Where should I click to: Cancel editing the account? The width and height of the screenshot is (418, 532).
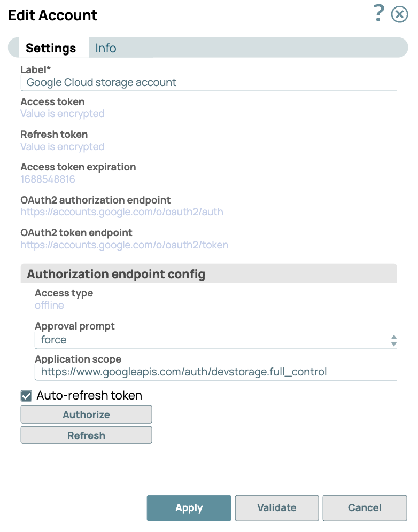coord(365,508)
